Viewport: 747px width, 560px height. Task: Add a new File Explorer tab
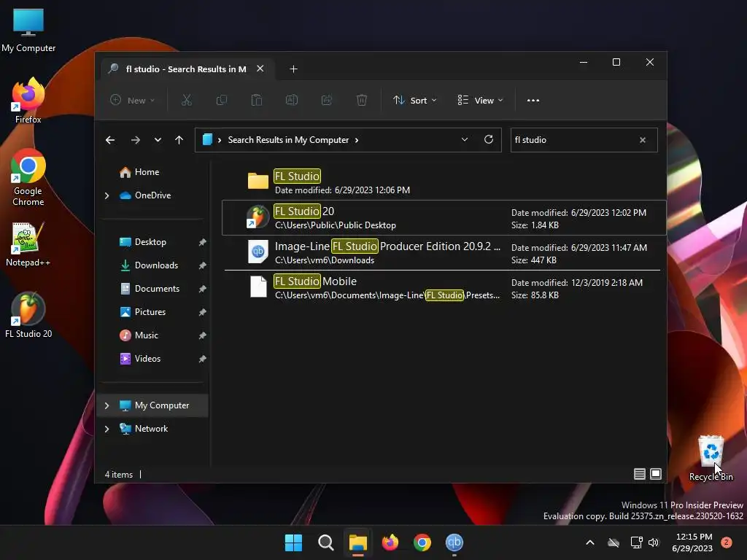[x=293, y=69]
